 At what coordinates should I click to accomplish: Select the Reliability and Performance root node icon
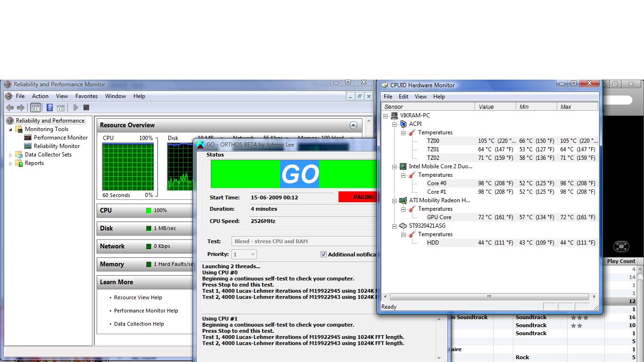tap(10, 121)
